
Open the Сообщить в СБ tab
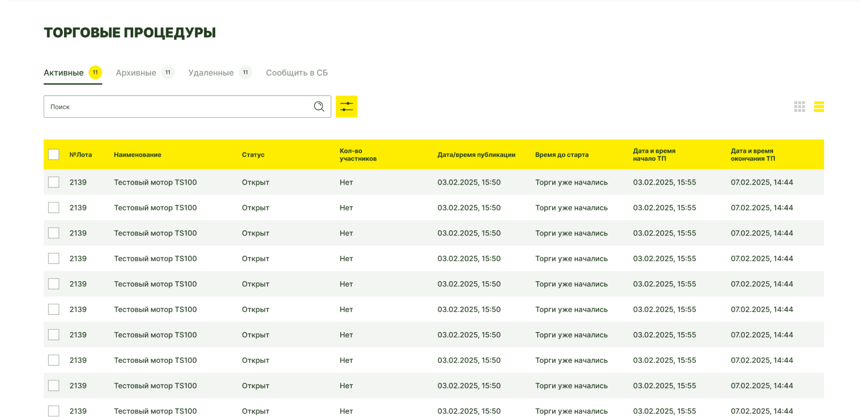pyautogui.click(x=297, y=73)
